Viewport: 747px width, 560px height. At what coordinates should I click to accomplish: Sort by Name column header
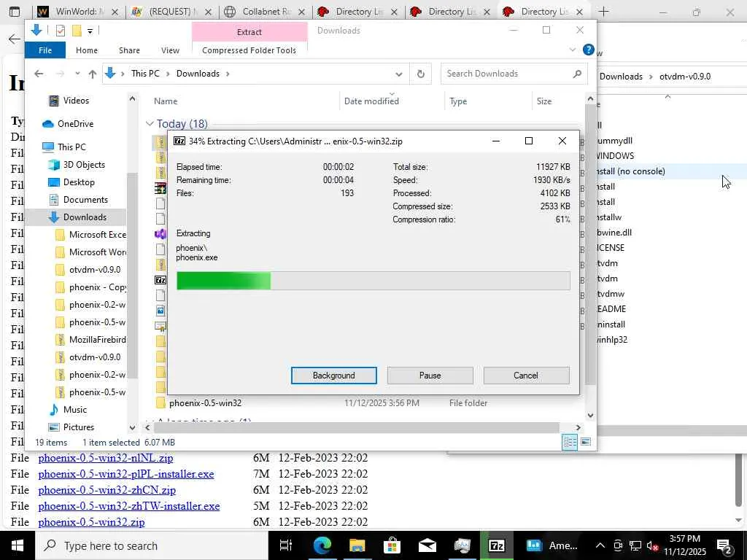pos(166,101)
